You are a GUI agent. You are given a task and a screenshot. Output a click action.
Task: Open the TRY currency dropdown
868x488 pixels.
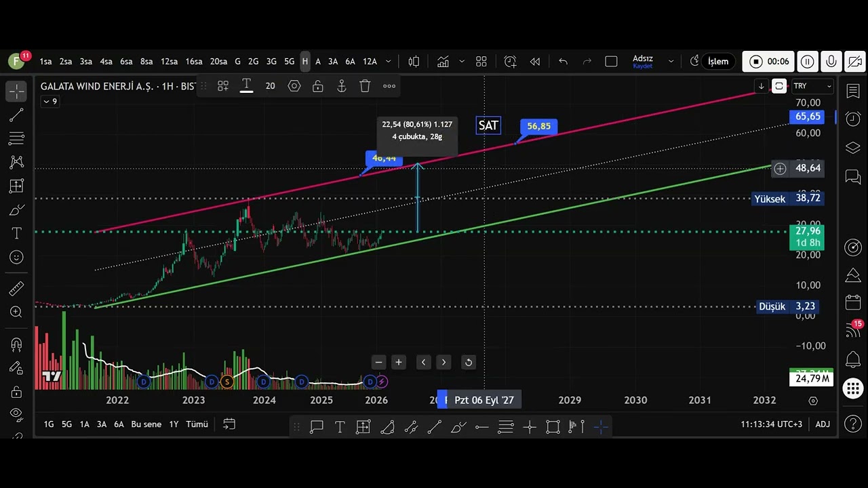coord(812,86)
